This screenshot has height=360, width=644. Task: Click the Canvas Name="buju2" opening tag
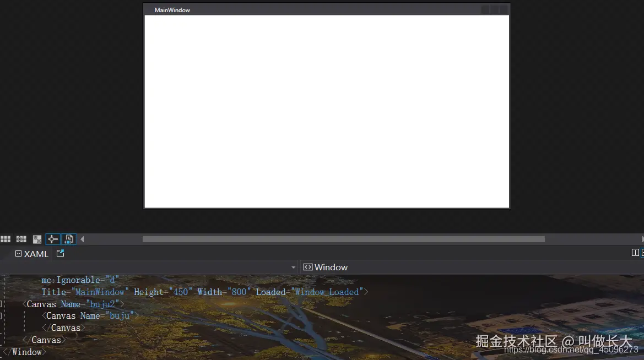[73, 304]
